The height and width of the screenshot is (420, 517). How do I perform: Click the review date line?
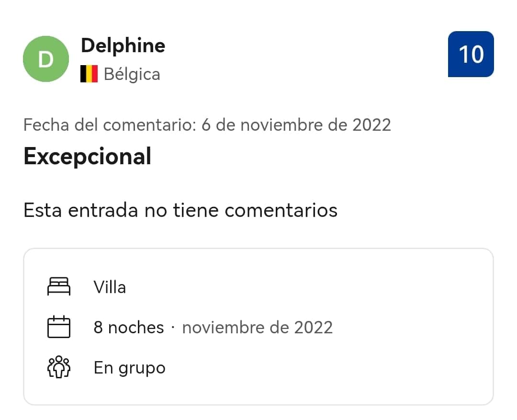tap(207, 125)
